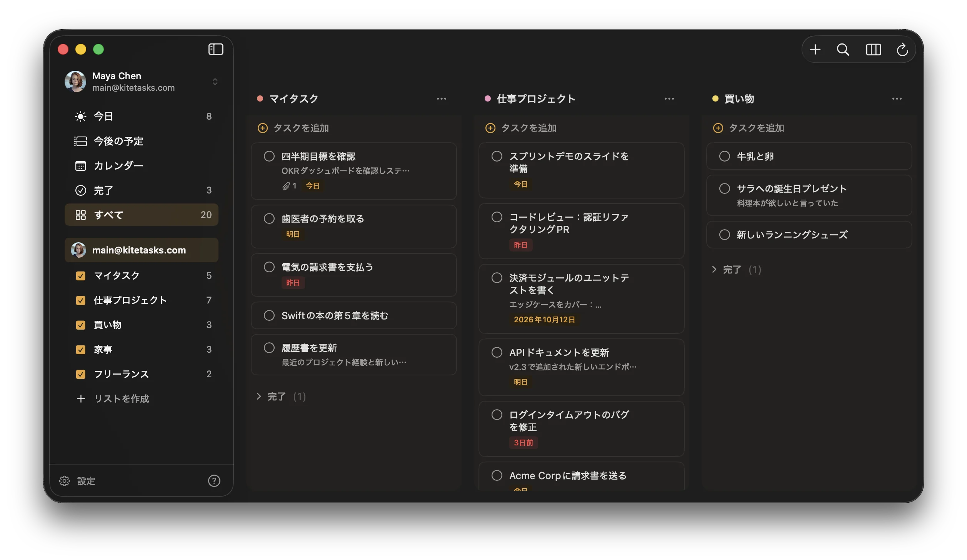
Task: Click the yellow dot of 買い物 header
Action: 715,98
